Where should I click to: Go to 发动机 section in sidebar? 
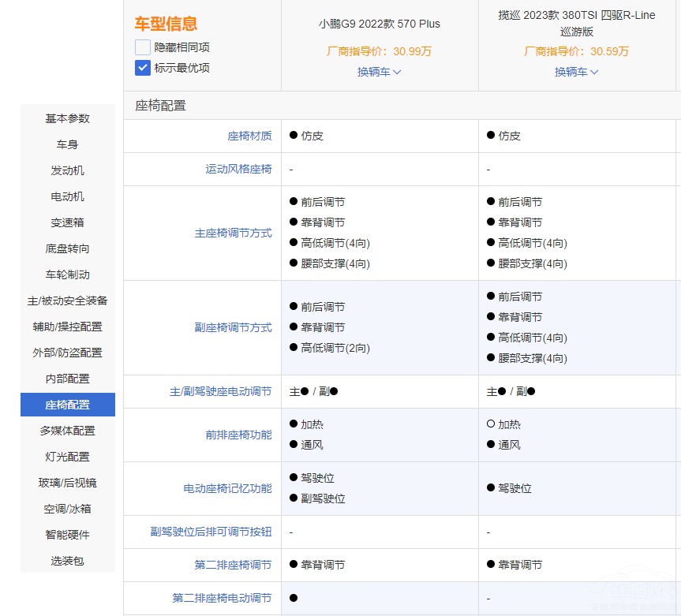68,170
